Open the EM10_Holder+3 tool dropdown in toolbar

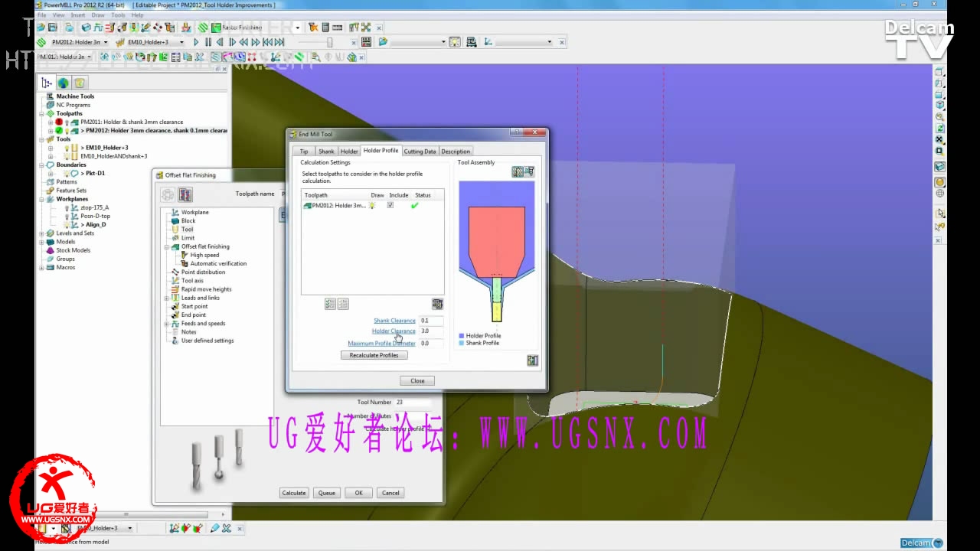[x=181, y=42]
